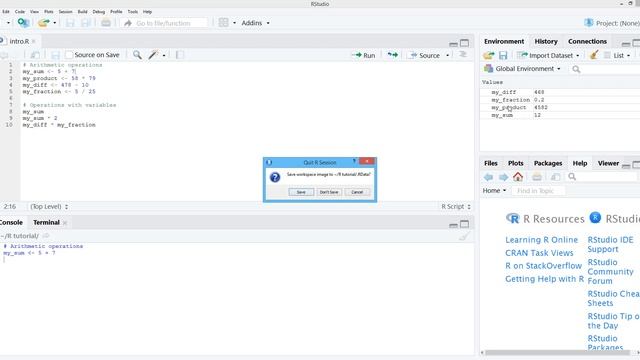
Task: Click the Open File folder icon in the main toolbar
Action: (43, 23)
